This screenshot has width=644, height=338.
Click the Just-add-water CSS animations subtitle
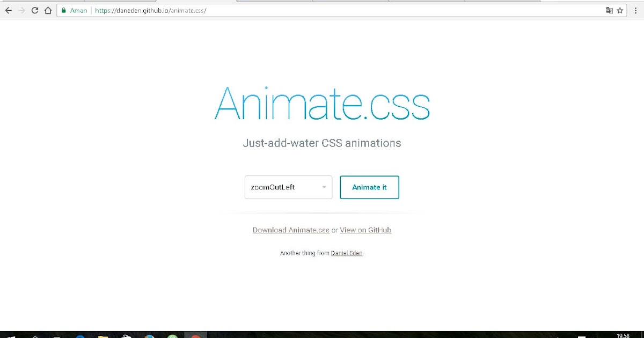pyautogui.click(x=322, y=143)
